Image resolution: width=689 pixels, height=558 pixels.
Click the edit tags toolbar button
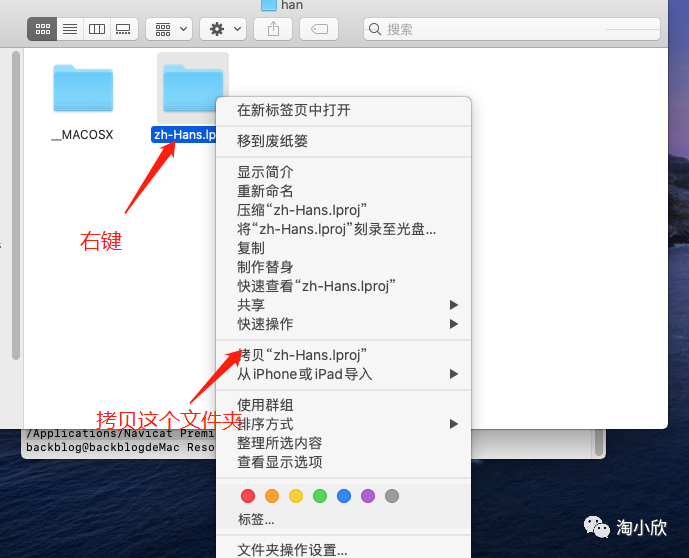coord(319,29)
